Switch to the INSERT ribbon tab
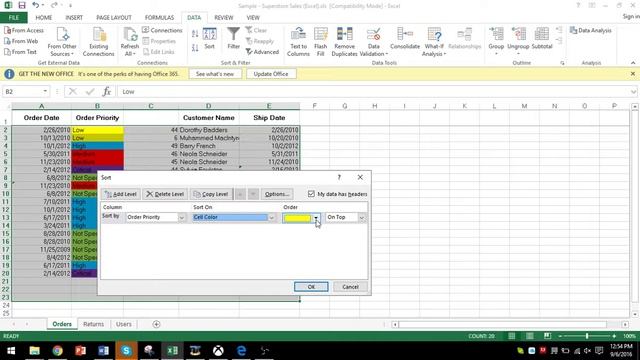Screen dimensions: 640x360 pyautogui.click(x=74, y=18)
